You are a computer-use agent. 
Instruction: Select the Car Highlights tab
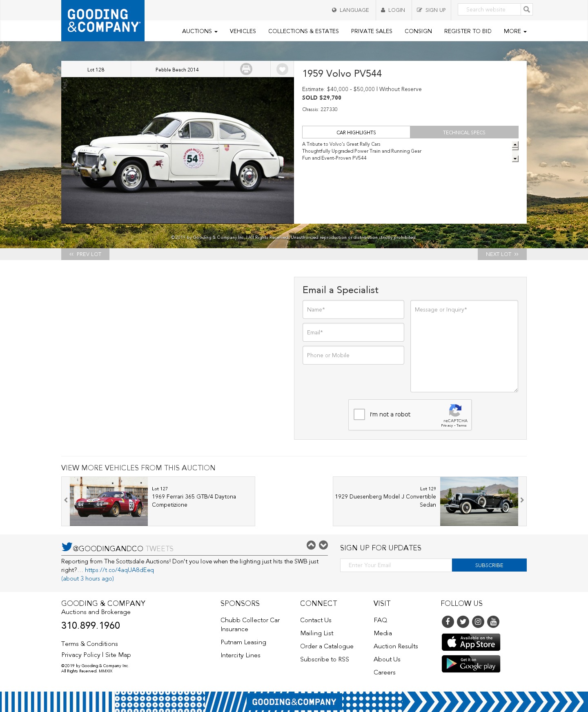click(x=356, y=132)
